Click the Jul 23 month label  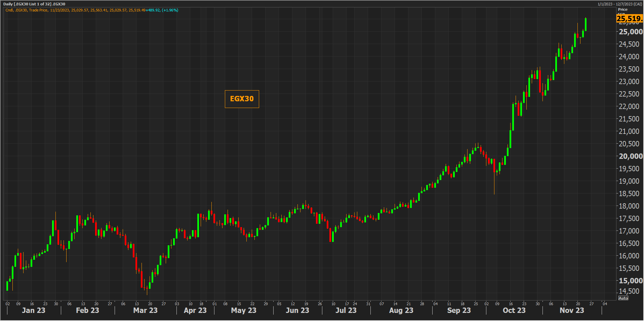[346, 310]
